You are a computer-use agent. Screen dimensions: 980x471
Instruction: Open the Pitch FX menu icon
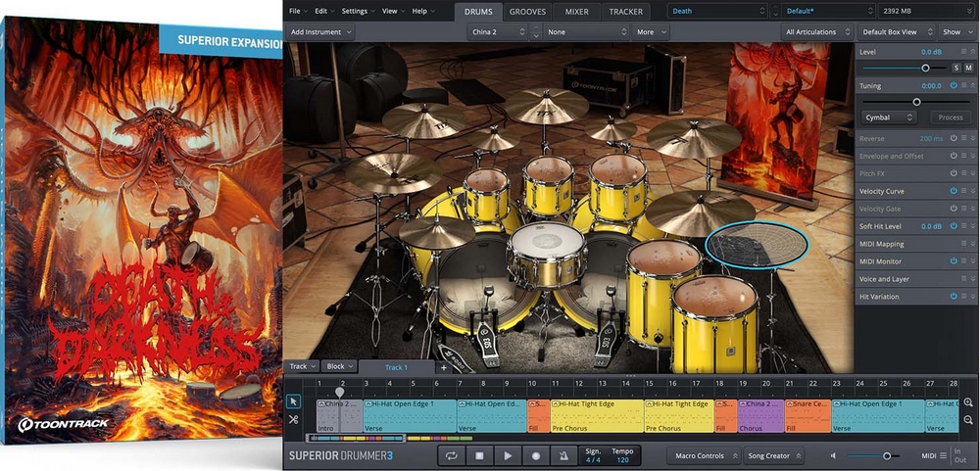[963, 173]
